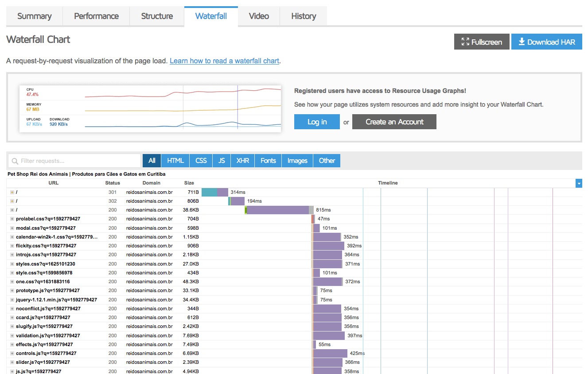Screen dimensions: 588x374
Task: Expand the slugify.js request row
Action: point(12,326)
